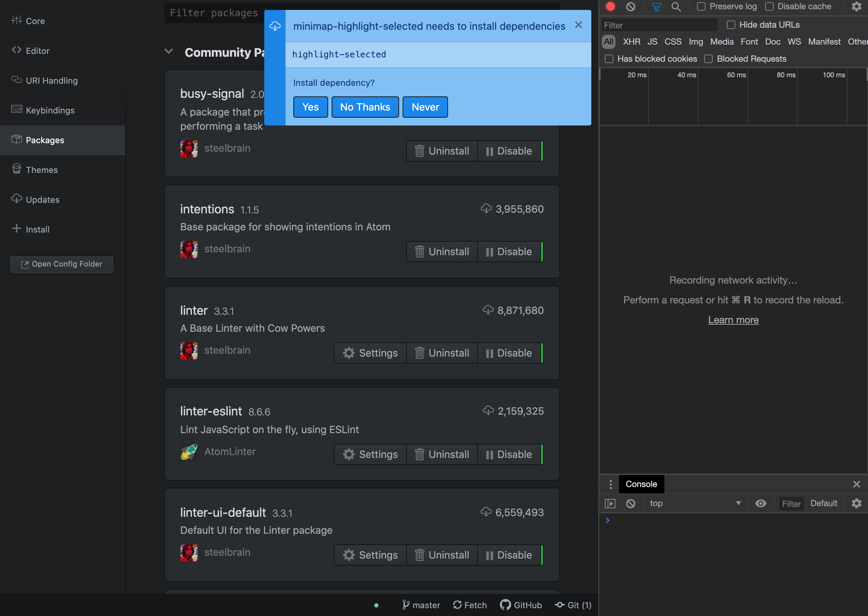The image size is (868, 616).
Task: Select the Console tab
Action: [x=641, y=484]
